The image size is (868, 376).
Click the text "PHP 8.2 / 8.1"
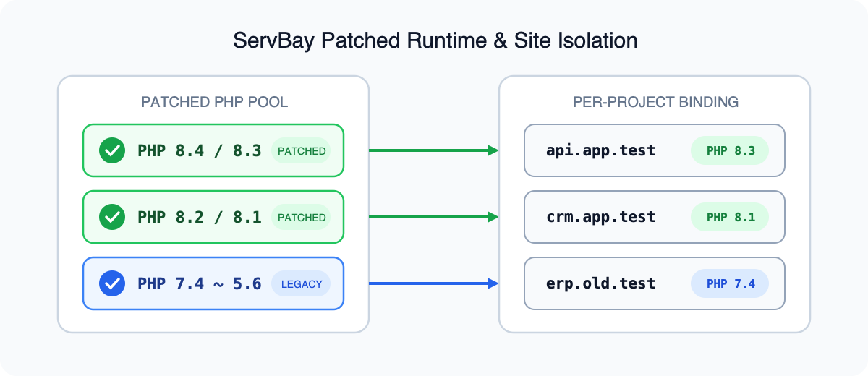coord(200,217)
